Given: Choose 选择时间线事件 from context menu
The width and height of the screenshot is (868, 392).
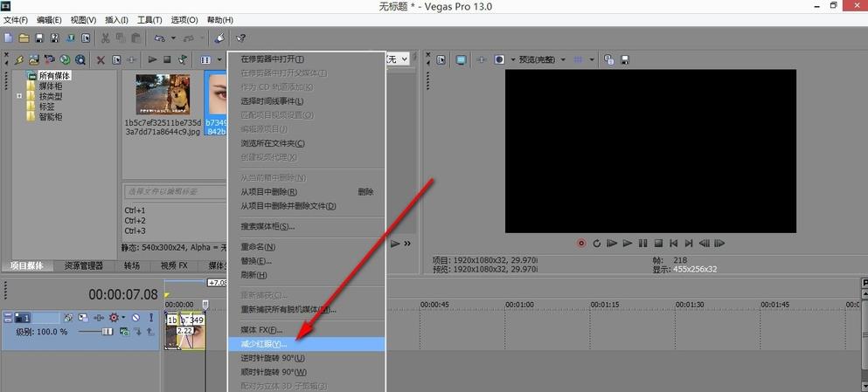Looking at the screenshot, I should [x=306, y=101].
